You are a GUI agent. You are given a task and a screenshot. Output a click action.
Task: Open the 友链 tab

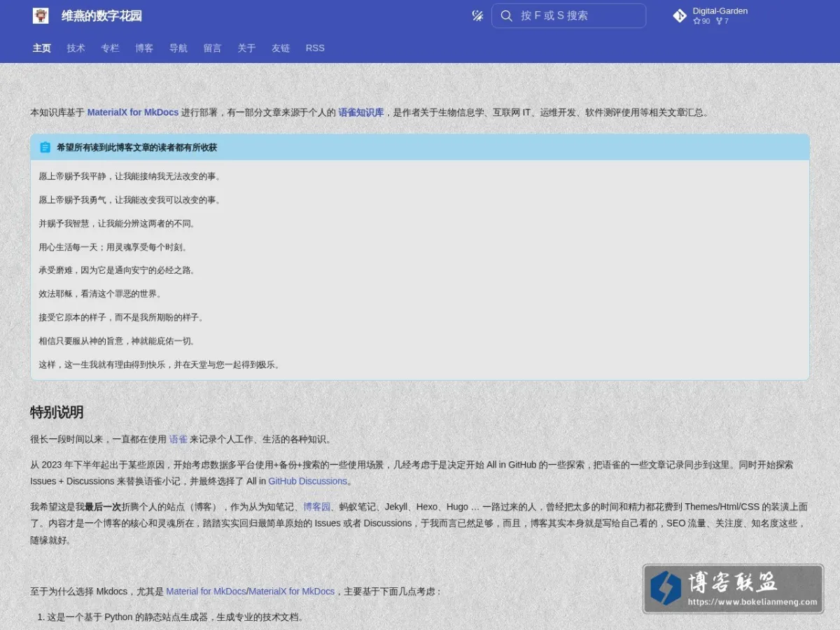coord(281,48)
